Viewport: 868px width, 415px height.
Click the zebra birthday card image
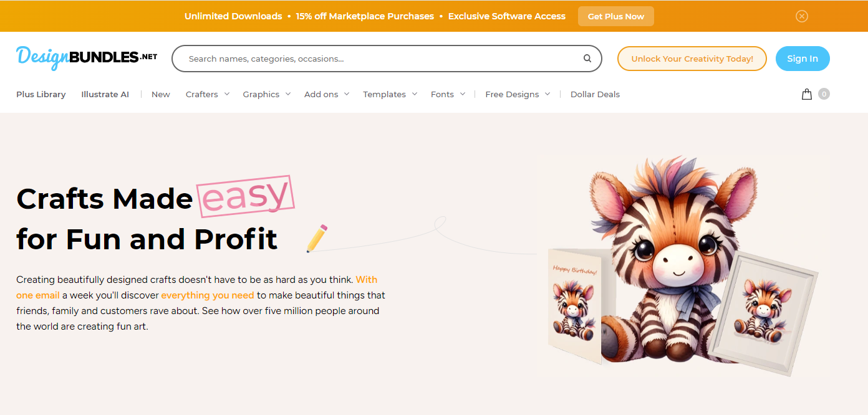coord(574,305)
